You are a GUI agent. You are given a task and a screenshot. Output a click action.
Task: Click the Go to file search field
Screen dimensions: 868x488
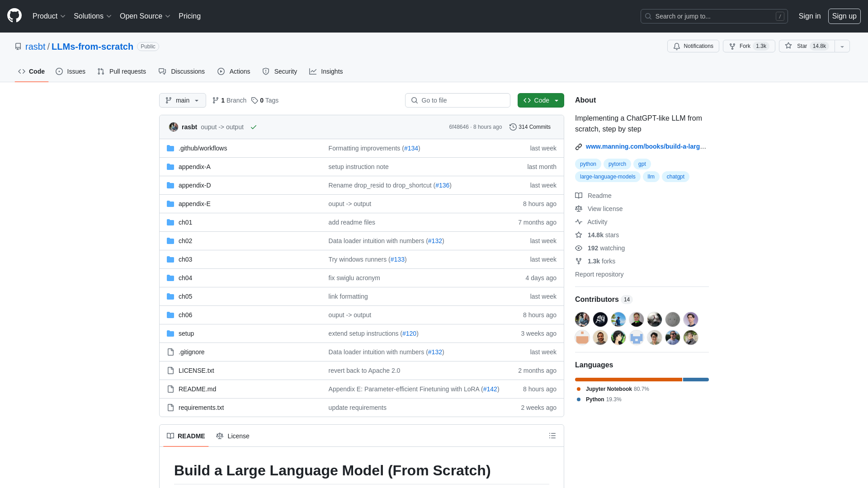coord(458,100)
